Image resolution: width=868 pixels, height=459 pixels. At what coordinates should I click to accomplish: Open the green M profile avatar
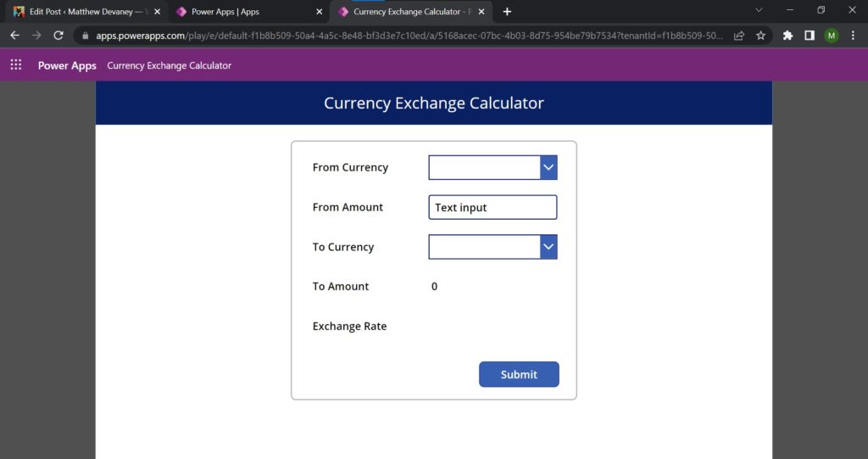tap(831, 36)
